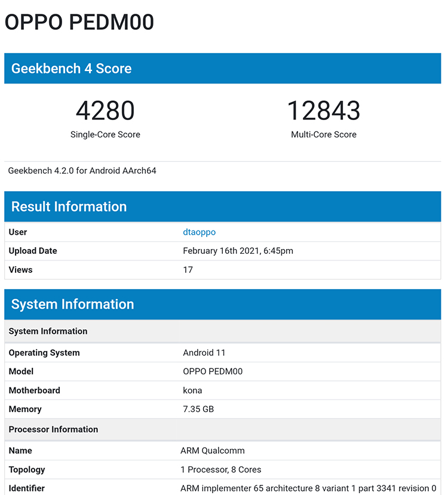
Task: Click the Name row label
Action: (x=20, y=450)
